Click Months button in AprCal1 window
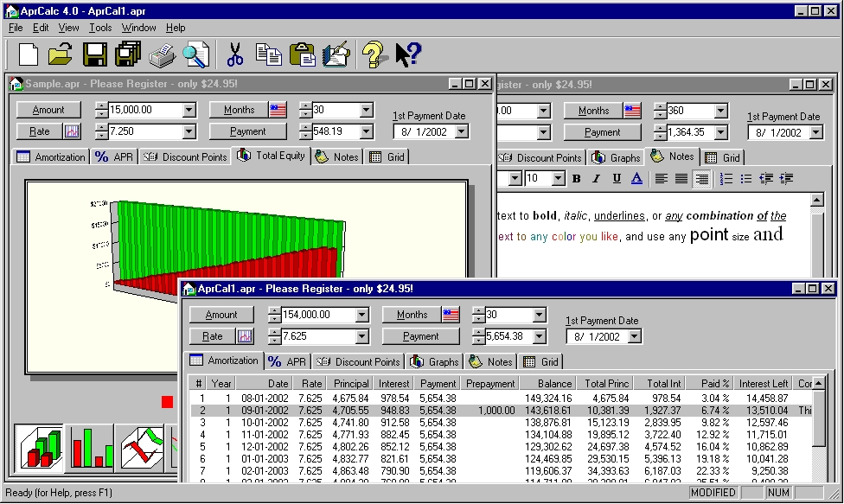Viewport: 844px width, 504px height. (x=412, y=316)
